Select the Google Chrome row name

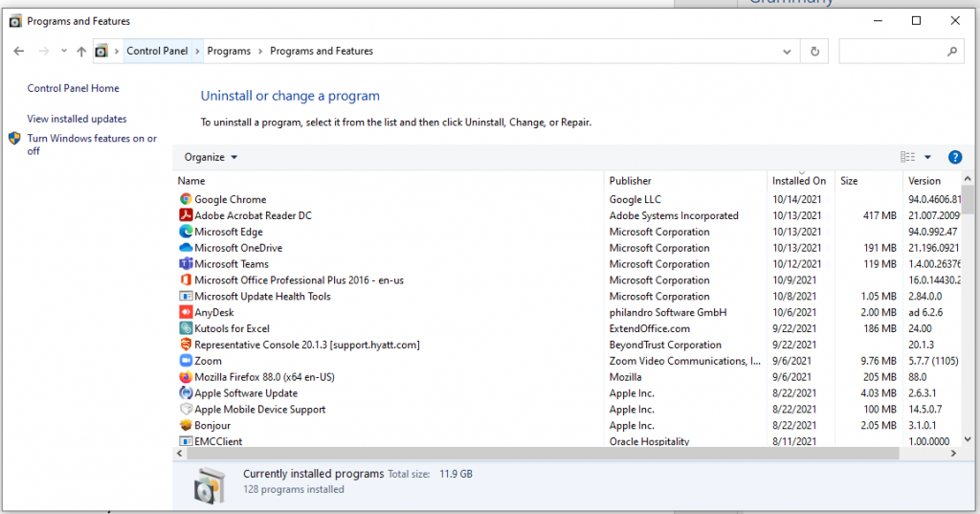pos(230,199)
